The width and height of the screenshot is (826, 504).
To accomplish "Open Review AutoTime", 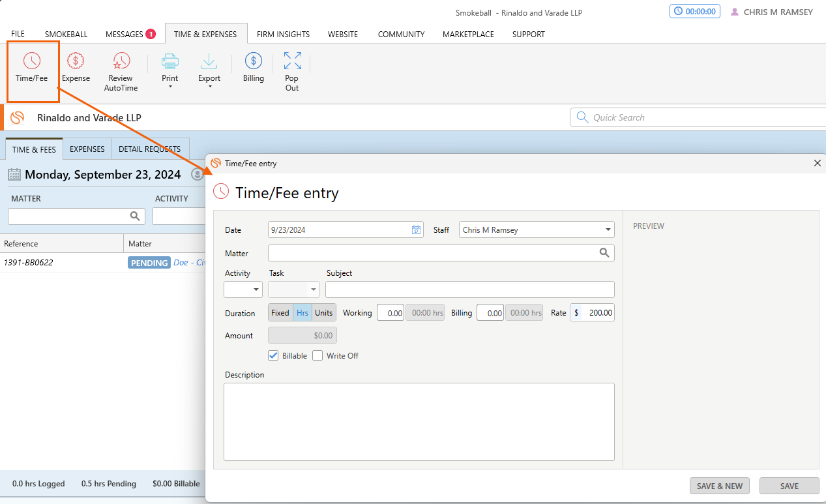I will [x=121, y=72].
